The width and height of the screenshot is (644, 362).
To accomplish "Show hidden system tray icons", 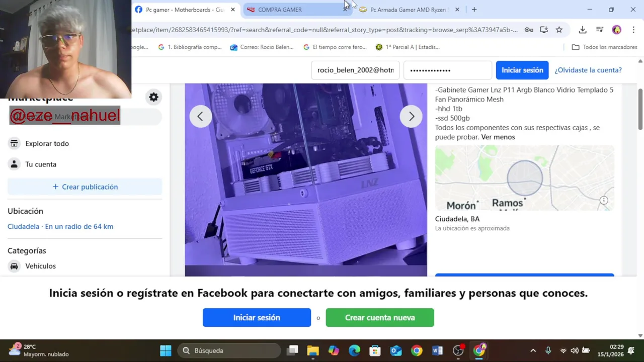I will click(x=533, y=350).
